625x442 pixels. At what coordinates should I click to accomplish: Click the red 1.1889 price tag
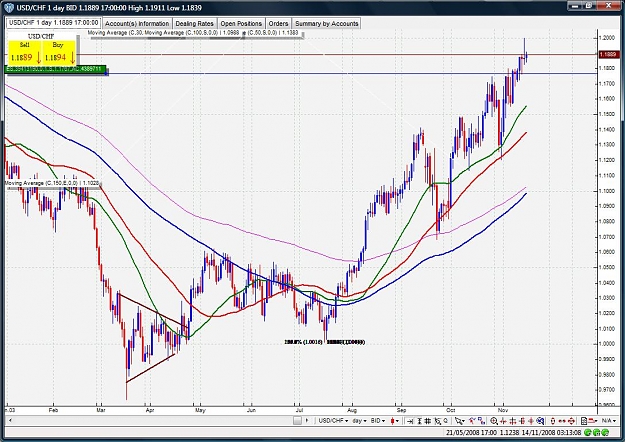(x=608, y=55)
